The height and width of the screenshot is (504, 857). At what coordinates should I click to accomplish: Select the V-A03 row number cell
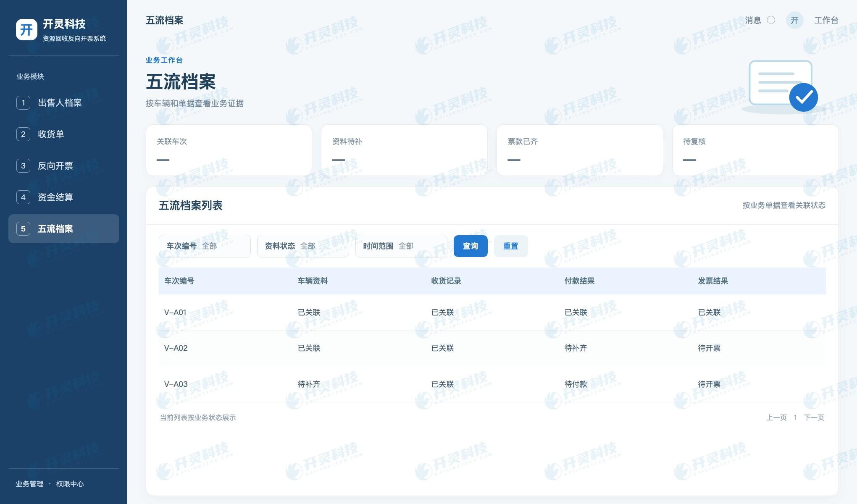click(176, 384)
